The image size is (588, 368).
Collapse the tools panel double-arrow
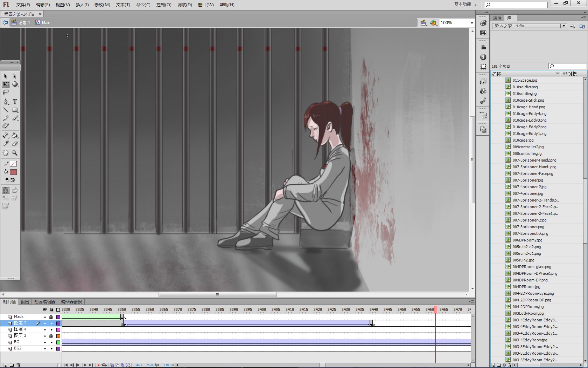(x=12, y=62)
